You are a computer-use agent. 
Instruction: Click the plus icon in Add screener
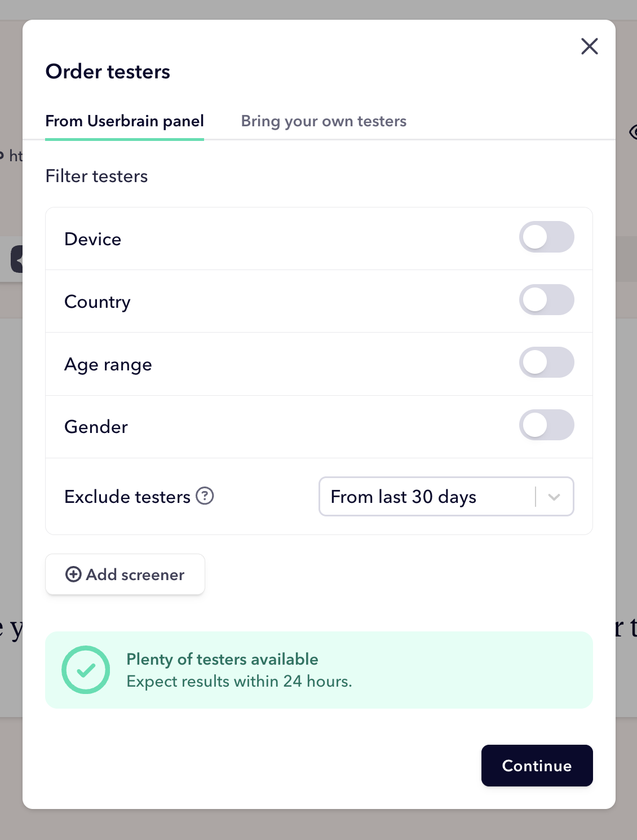click(x=73, y=574)
